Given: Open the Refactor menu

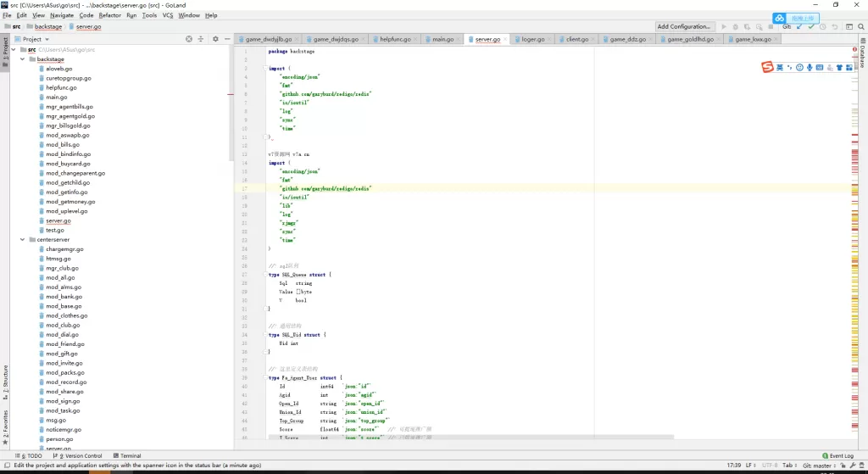Looking at the screenshot, I should tap(109, 15).
